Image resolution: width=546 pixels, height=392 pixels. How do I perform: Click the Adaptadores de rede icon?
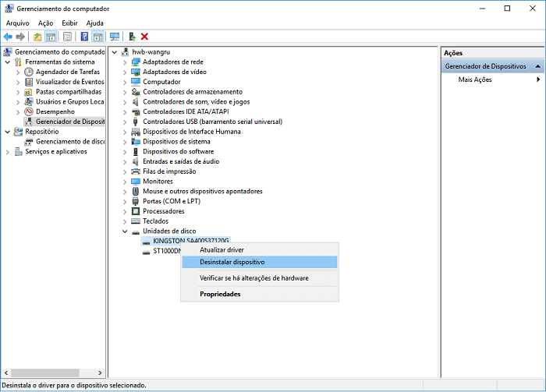pos(136,62)
